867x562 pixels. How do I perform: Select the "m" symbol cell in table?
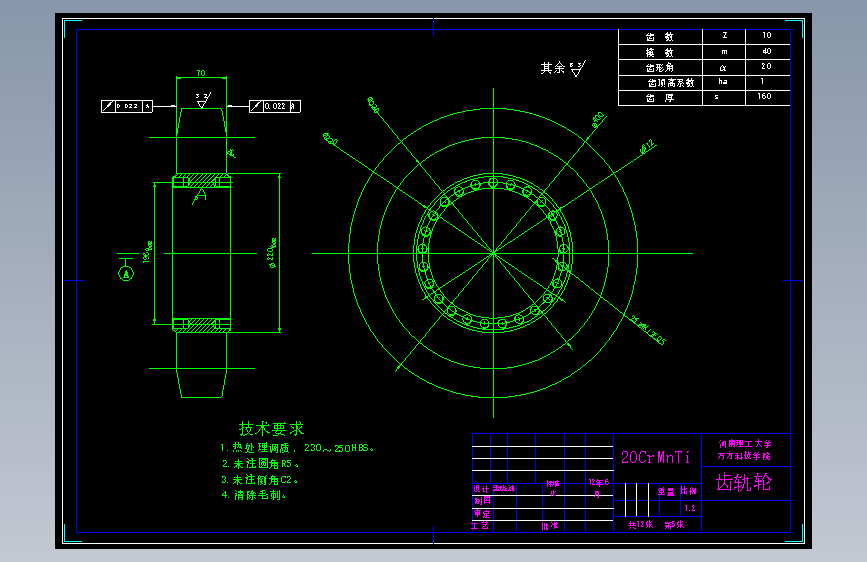click(724, 51)
